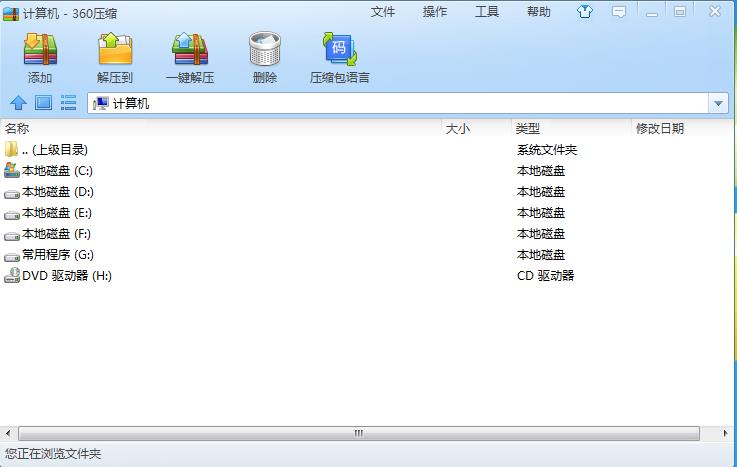
Task: Expand the address bar dropdown arrow
Action: (x=718, y=103)
